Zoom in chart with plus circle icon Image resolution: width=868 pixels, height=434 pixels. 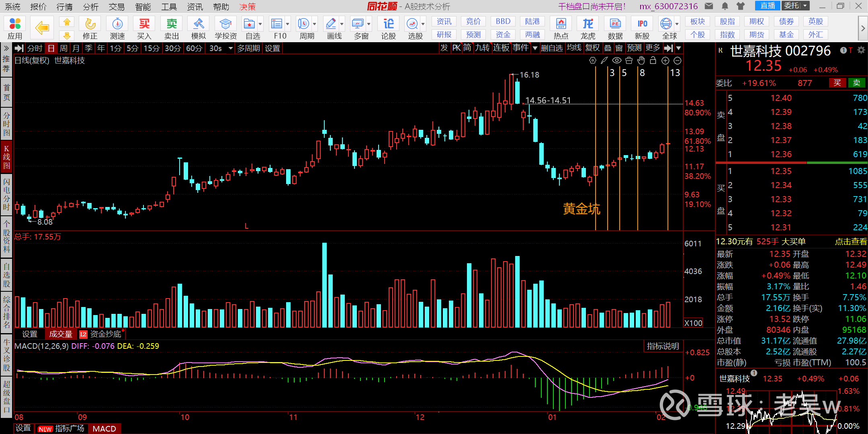pos(665,61)
